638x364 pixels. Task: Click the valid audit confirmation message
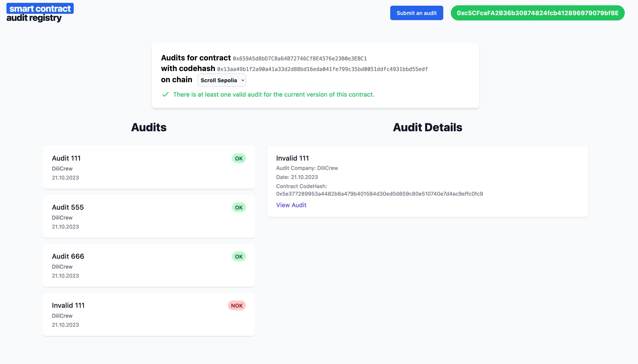click(x=274, y=95)
